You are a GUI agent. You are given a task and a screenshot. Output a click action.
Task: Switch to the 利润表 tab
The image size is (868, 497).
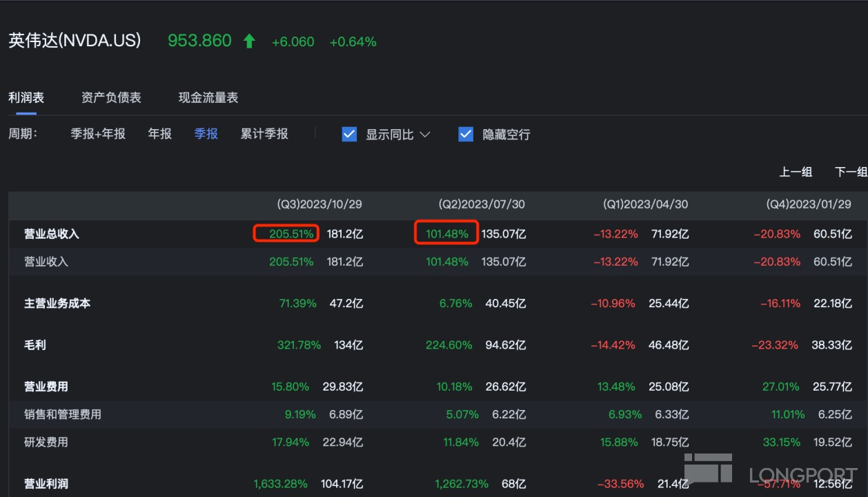[26, 97]
